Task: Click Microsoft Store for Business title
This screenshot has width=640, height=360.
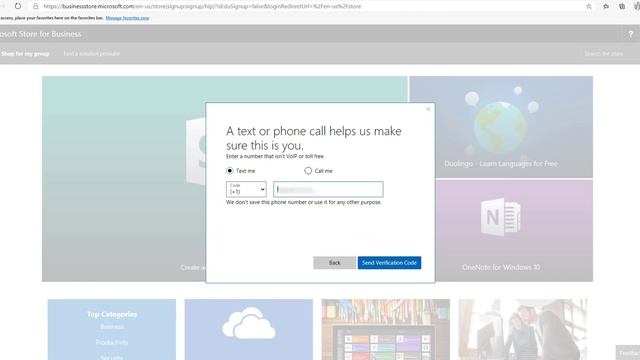Action: click(x=40, y=34)
